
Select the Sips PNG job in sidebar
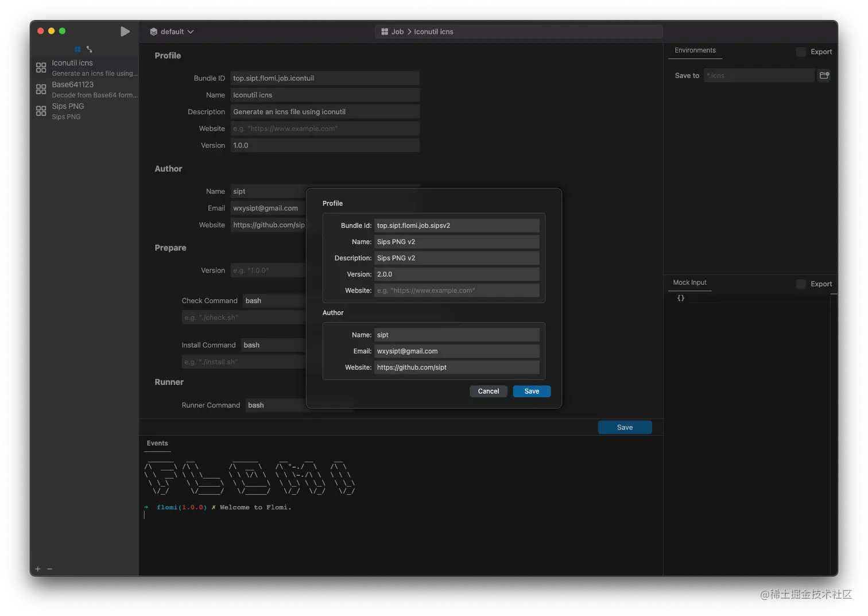[85, 111]
